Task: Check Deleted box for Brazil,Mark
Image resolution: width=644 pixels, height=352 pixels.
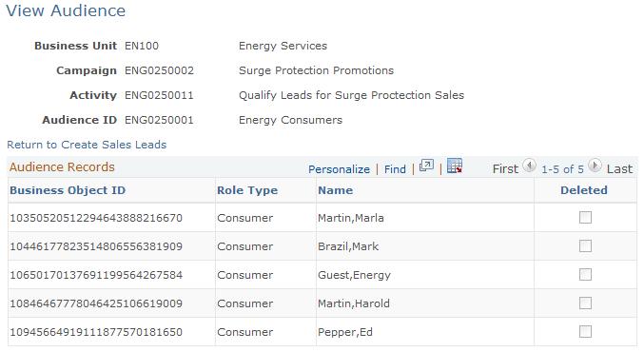Action: click(585, 246)
